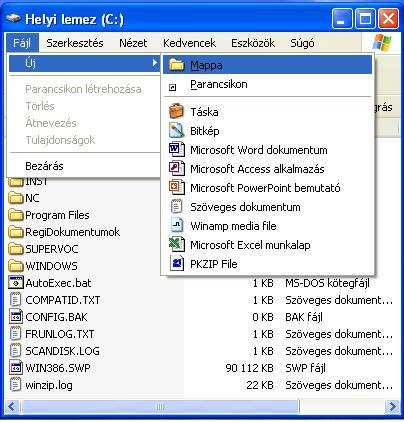Close the Helyi lemez (C:) window
The height and width of the screenshot is (422, 404).
388,18
